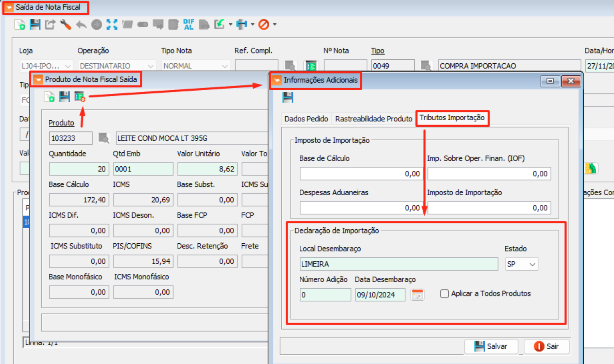
Task: Click the Local Desembaraço field with LIMEIRA
Action: 398,264
